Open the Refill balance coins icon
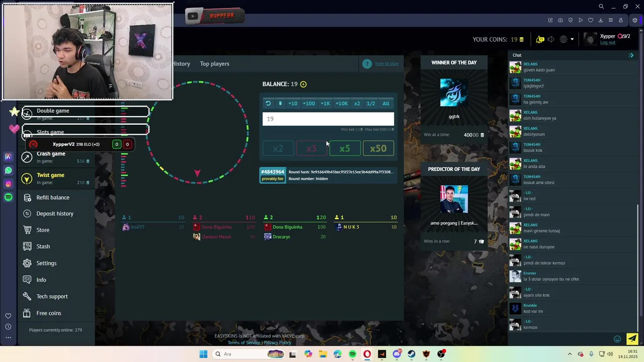 [x=27, y=198]
